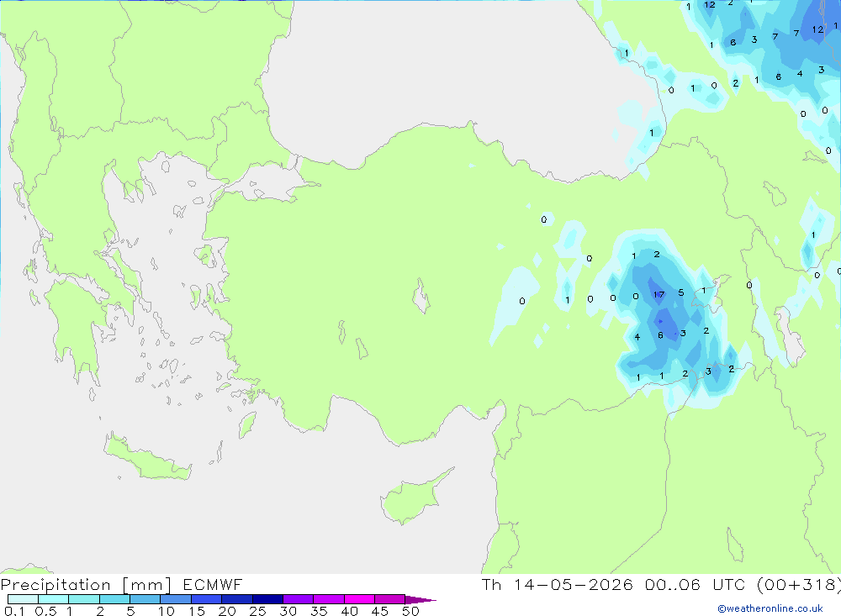Click the '17' precipitation value on the map

point(659,294)
